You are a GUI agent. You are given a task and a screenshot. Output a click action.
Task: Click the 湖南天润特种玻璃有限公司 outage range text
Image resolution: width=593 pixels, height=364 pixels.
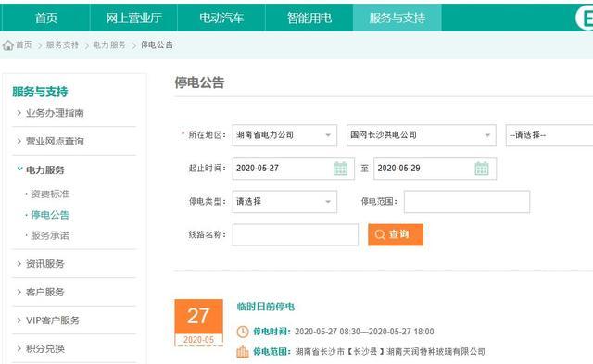pyautogui.click(x=435, y=352)
